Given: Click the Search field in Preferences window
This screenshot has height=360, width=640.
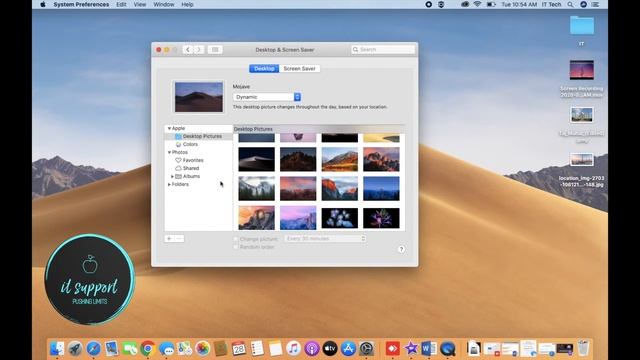Looking at the screenshot, I should [x=383, y=49].
